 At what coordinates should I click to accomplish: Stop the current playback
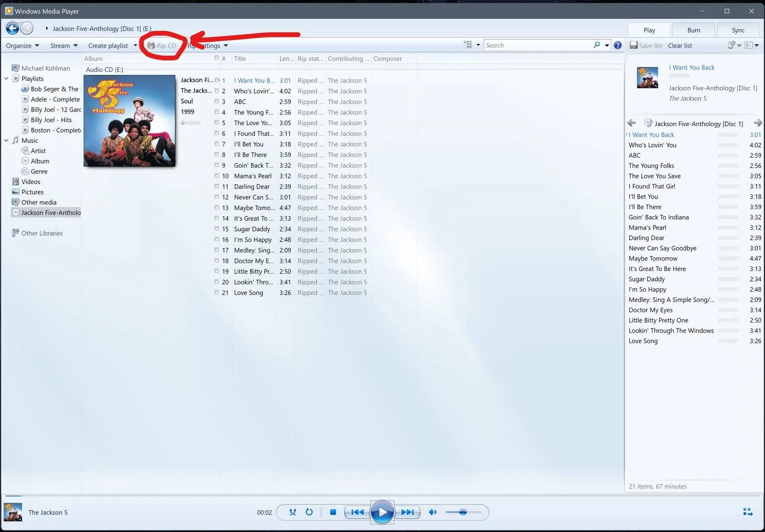333,512
